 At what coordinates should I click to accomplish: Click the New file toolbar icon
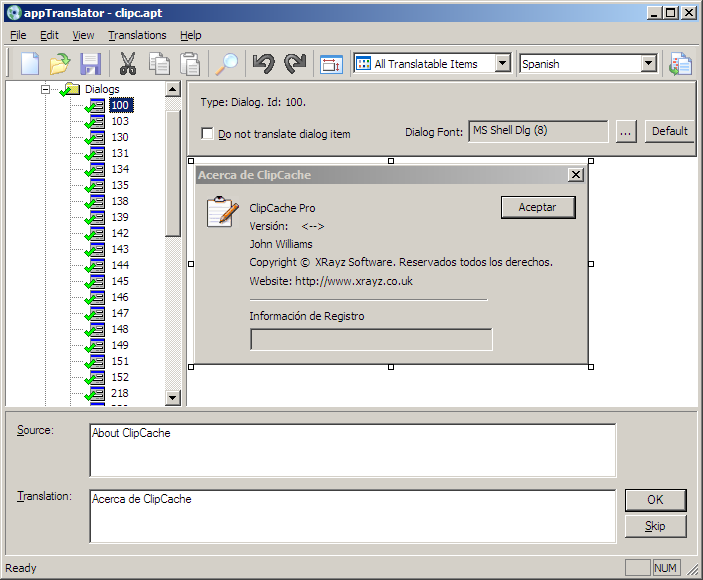point(30,64)
